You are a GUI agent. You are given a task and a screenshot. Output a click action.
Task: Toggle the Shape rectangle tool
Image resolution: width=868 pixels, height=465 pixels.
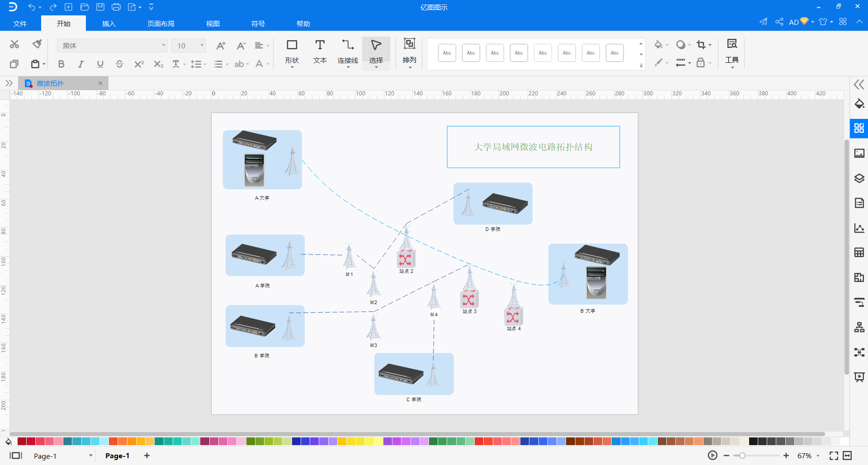click(x=292, y=53)
